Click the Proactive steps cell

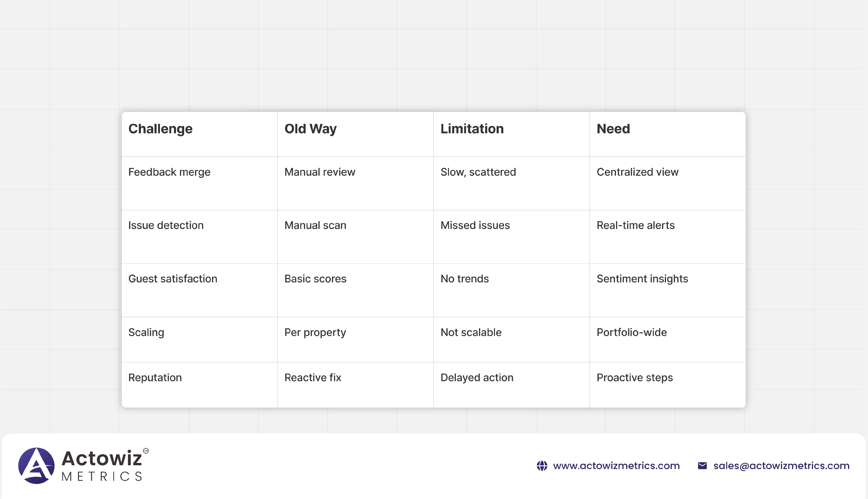tap(635, 378)
